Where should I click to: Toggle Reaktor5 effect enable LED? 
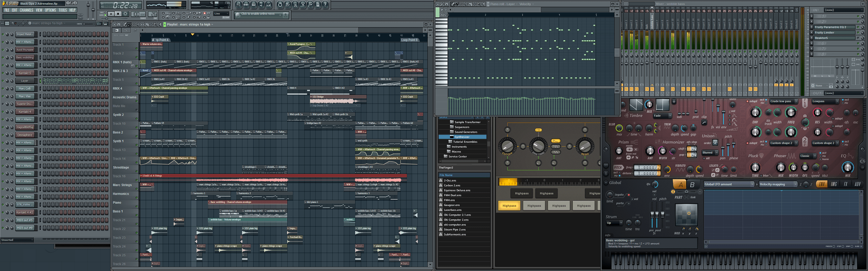point(858,38)
